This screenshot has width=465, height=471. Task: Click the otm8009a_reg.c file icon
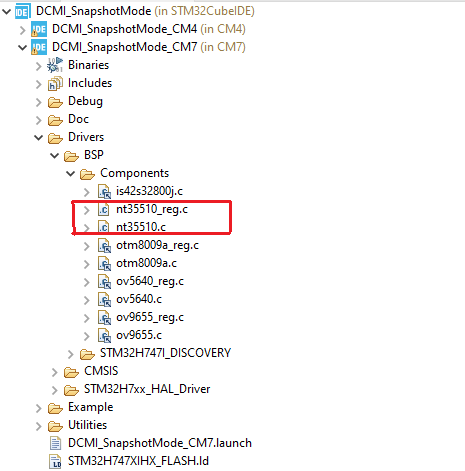[x=104, y=246]
